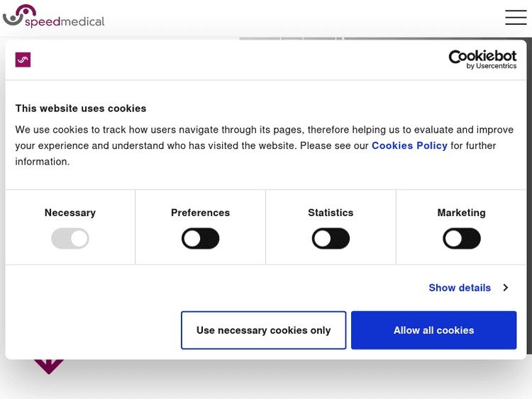Click the Preferences category label
532x399 pixels.
200,213
